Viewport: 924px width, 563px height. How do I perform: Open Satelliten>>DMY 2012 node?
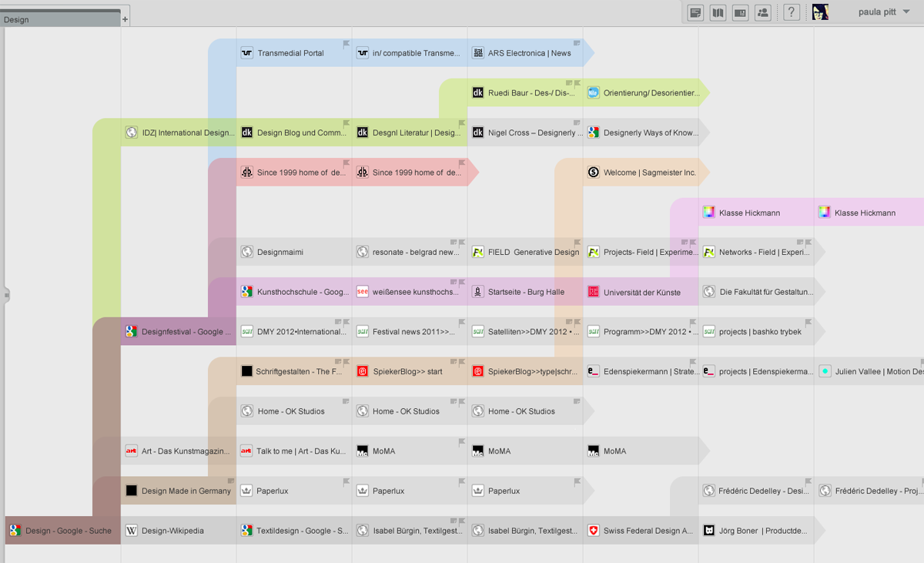(525, 332)
